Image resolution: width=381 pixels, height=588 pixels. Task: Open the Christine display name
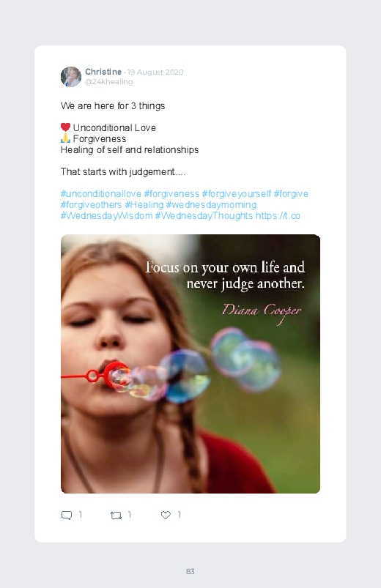[103, 72]
